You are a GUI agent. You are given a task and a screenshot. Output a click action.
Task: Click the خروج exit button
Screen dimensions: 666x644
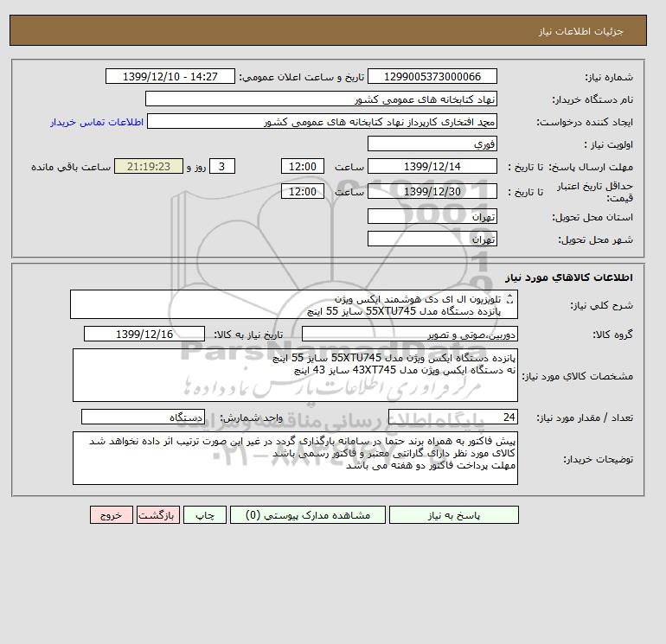[x=112, y=515]
